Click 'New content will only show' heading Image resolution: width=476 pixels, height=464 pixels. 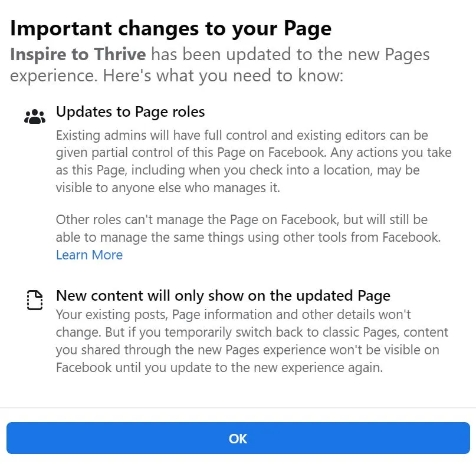223,296
